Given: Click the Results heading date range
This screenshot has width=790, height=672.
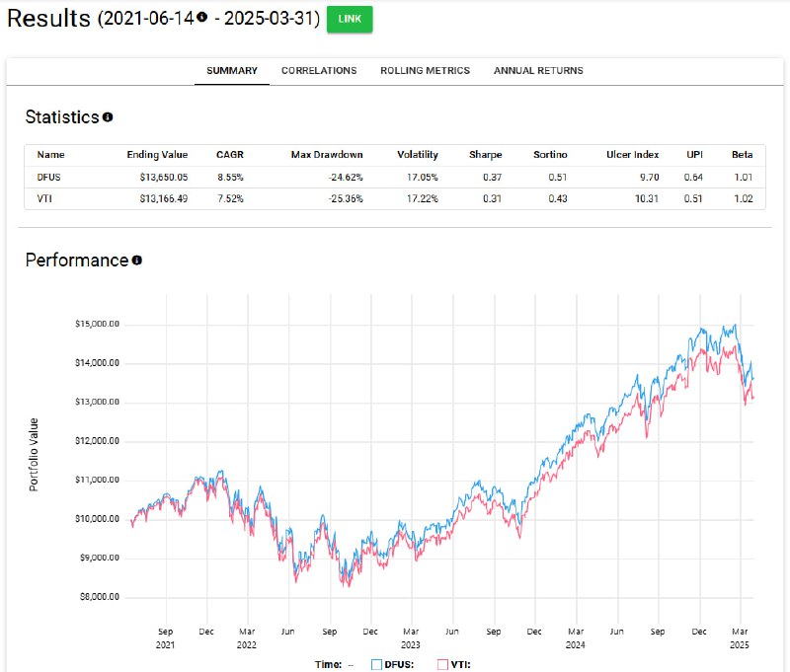Looking at the screenshot, I should click(208, 19).
